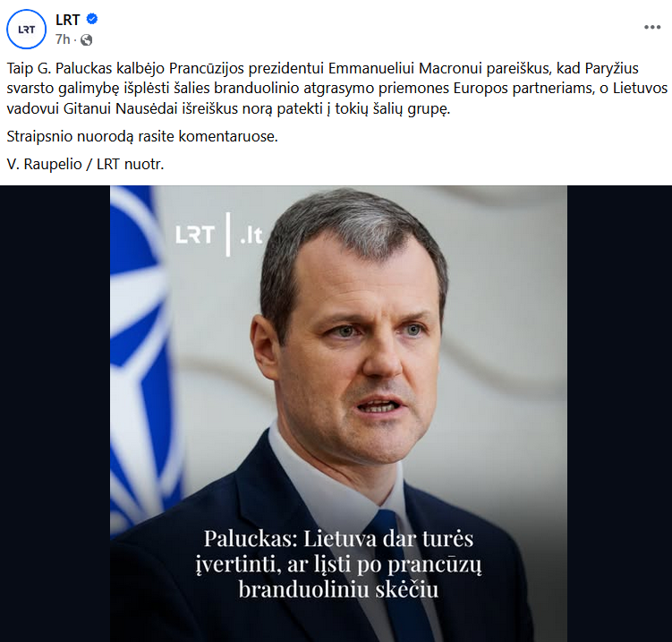The height and width of the screenshot is (642, 672).
Task: Open the three-dot post options menu
Action: (x=651, y=27)
